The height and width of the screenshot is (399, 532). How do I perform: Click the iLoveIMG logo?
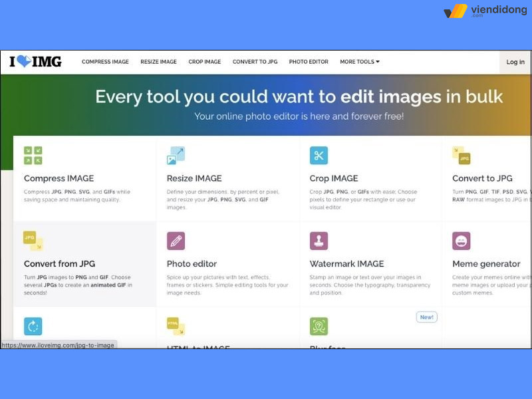36,61
